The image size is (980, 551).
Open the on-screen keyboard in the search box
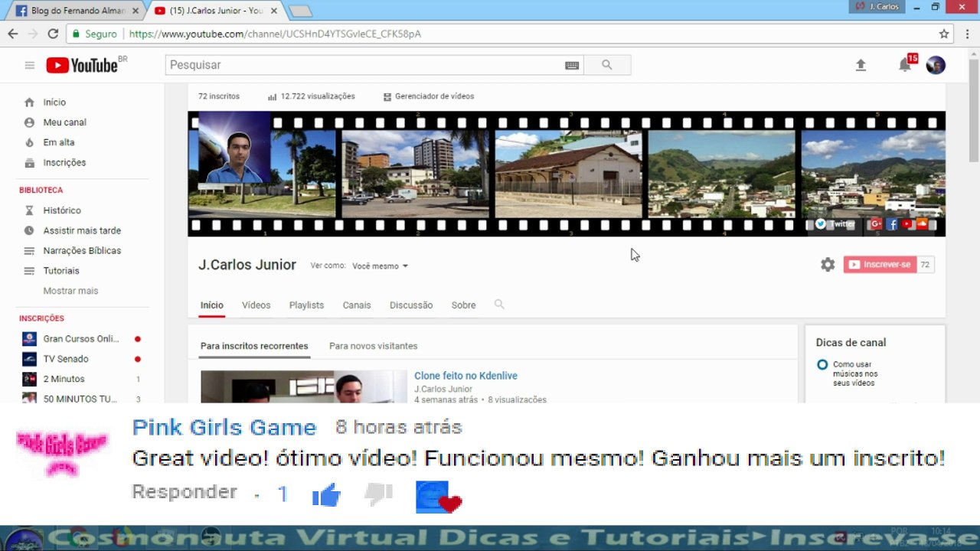click(x=572, y=65)
